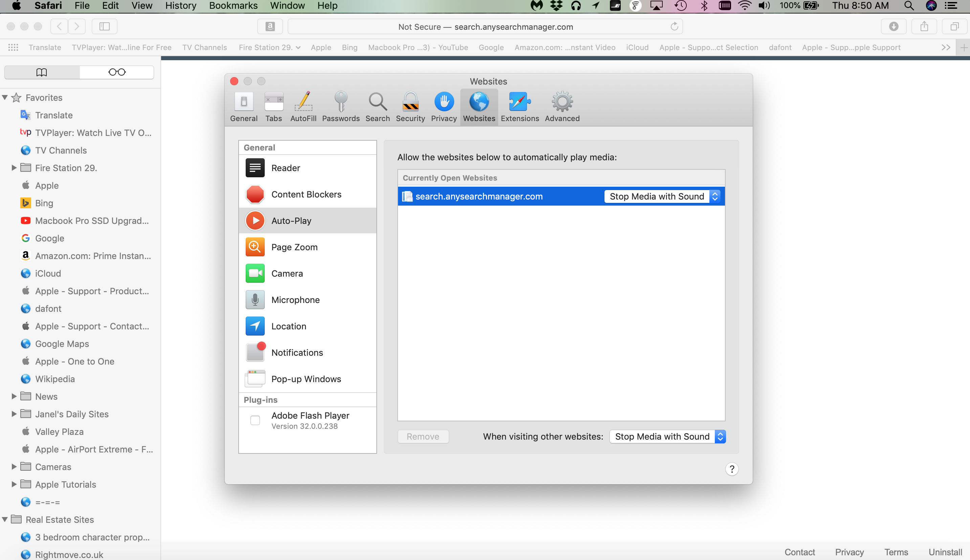Screen dimensions: 970x560
Task: Open the Bookmarks menu in the menu bar
Action: click(233, 6)
